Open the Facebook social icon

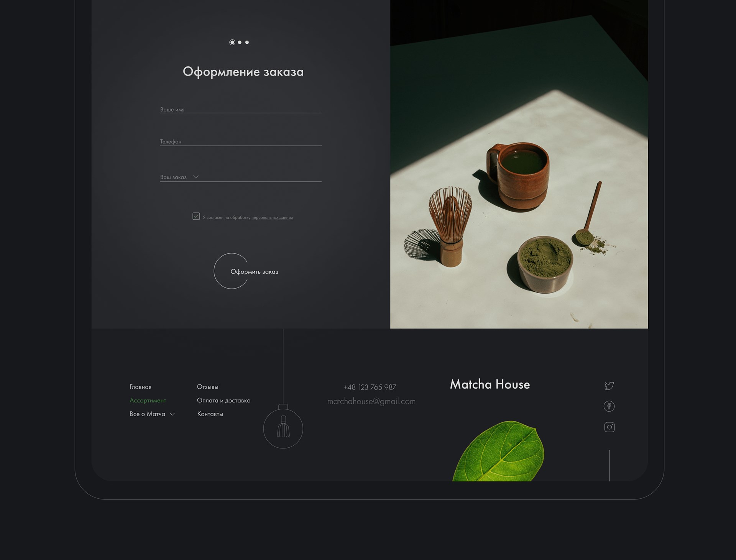[x=609, y=406]
